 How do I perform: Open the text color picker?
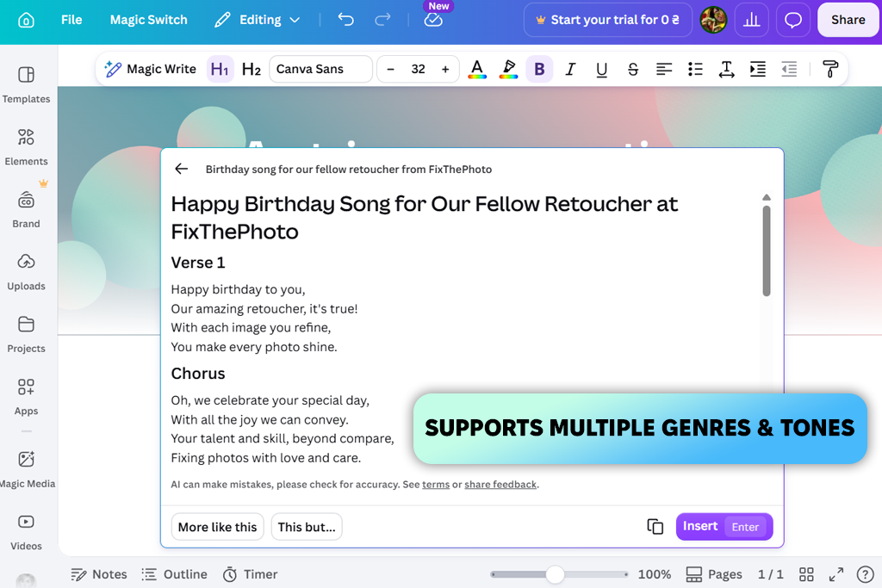coord(477,69)
